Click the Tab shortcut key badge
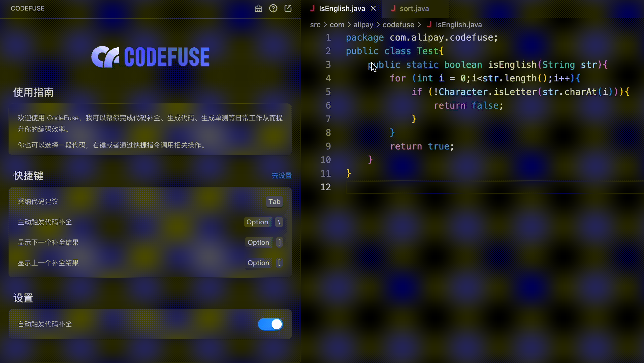This screenshot has width=644, height=363. 274,202
